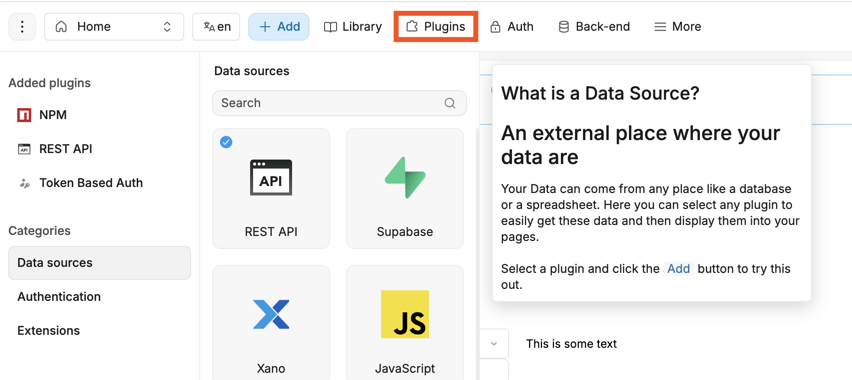
Task: Focus the plugin Search field
Action: 340,103
